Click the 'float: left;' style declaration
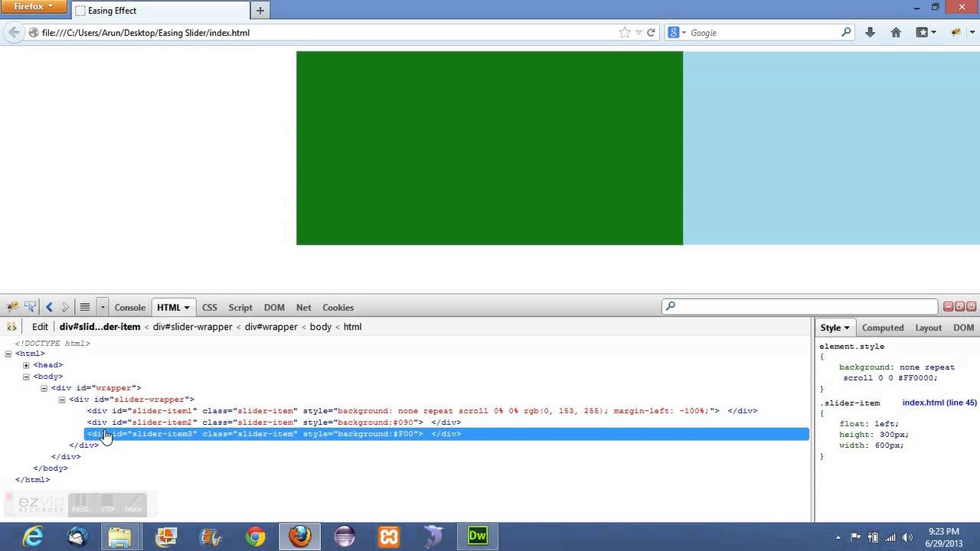This screenshot has width=980, height=551. point(869,424)
